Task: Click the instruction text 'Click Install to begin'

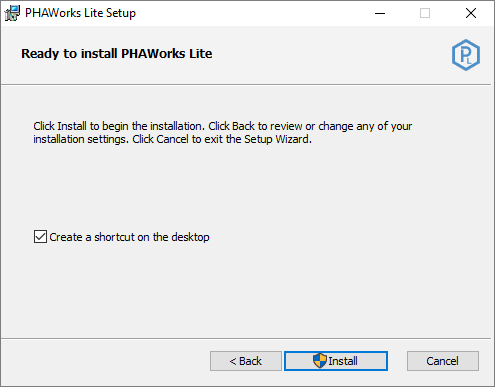Action: point(223,132)
